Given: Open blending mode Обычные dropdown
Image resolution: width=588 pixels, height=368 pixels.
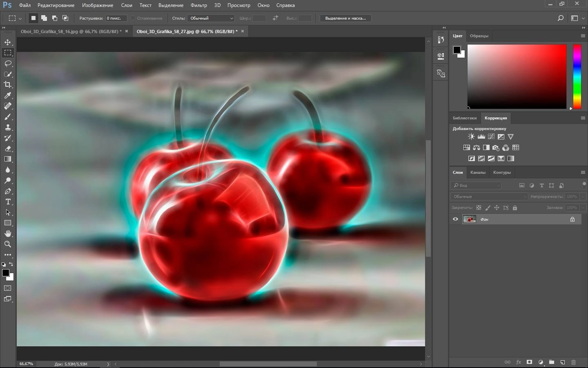Looking at the screenshot, I should (490, 197).
